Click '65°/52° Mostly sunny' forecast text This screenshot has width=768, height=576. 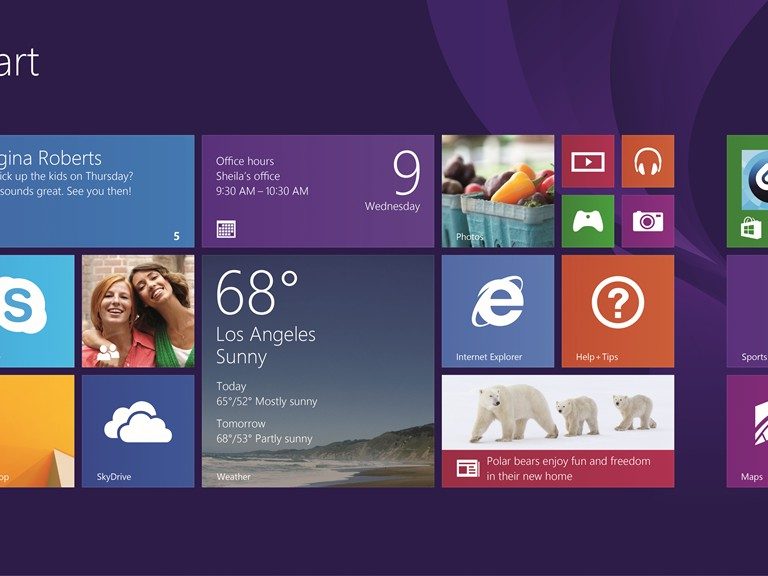pos(267,402)
